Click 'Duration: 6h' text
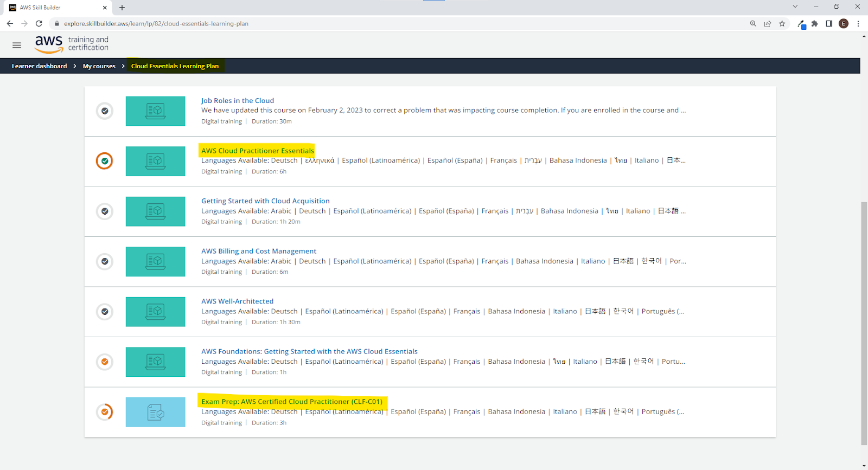This screenshot has width=868, height=470. click(269, 171)
